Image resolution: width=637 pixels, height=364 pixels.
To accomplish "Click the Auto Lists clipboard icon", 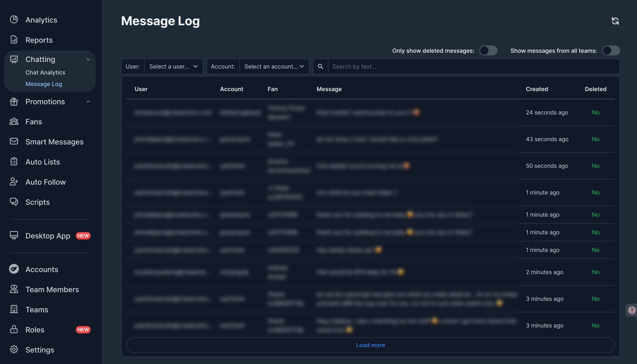I will coord(14,161).
